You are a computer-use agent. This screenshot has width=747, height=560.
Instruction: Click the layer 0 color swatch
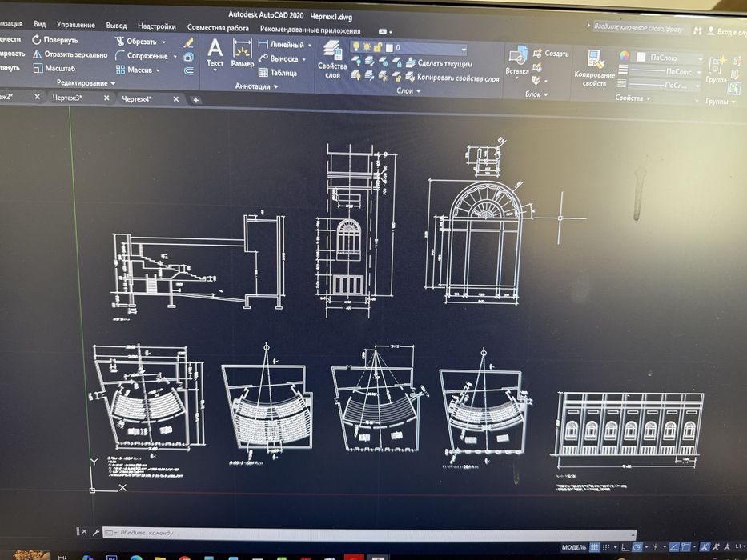pyautogui.click(x=389, y=48)
